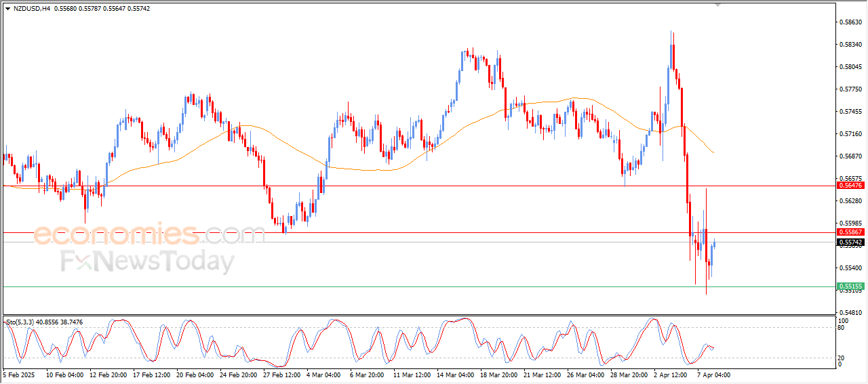Click the 7 Apr 04:00 time label

713,375
